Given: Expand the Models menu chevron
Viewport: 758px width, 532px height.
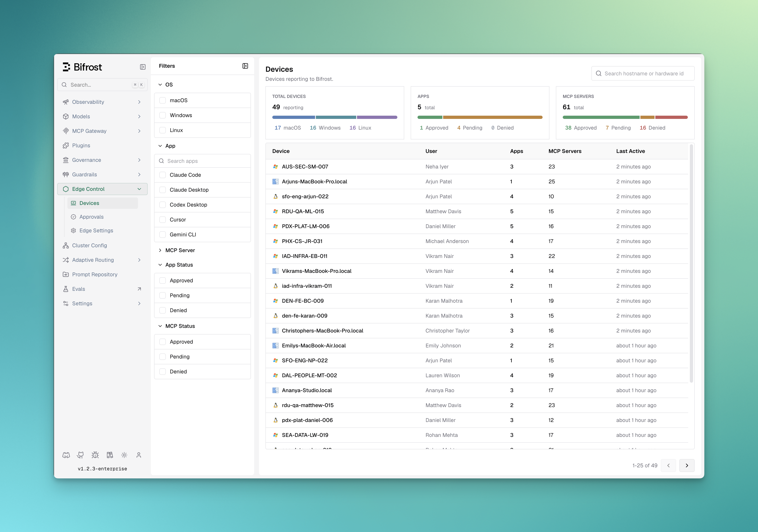Looking at the screenshot, I should coord(139,116).
